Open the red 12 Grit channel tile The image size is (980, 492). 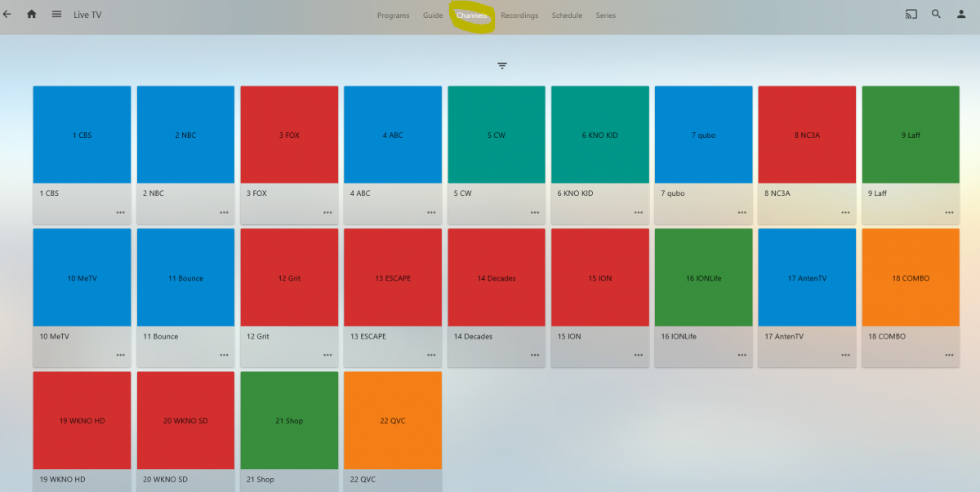[289, 277]
